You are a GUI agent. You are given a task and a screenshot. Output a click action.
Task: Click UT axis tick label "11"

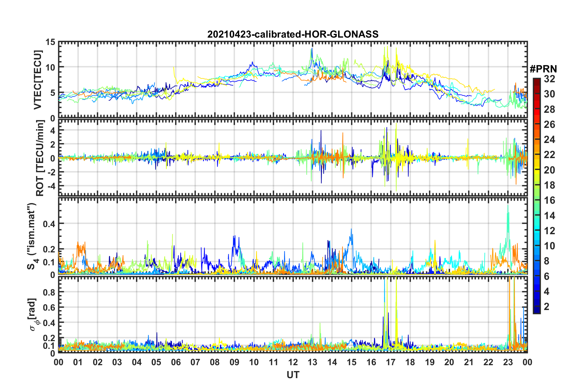pyautogui.click(x=274, y=362)
